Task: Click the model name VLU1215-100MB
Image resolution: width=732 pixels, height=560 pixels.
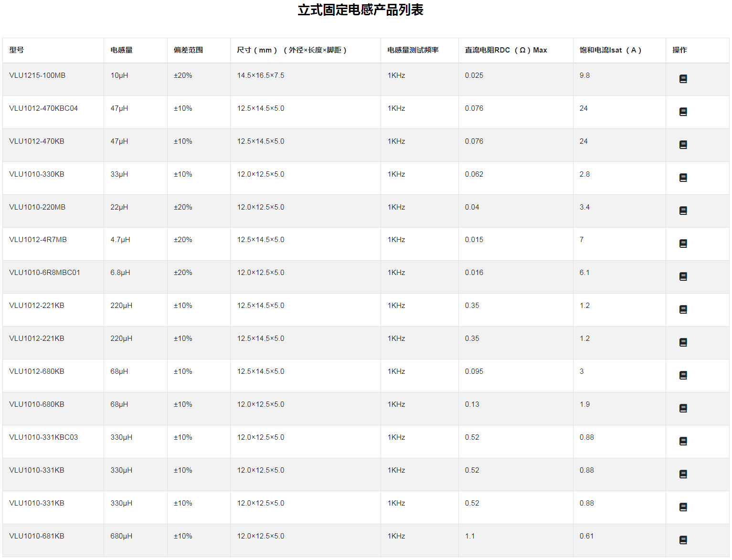Action: coord(37,75)
